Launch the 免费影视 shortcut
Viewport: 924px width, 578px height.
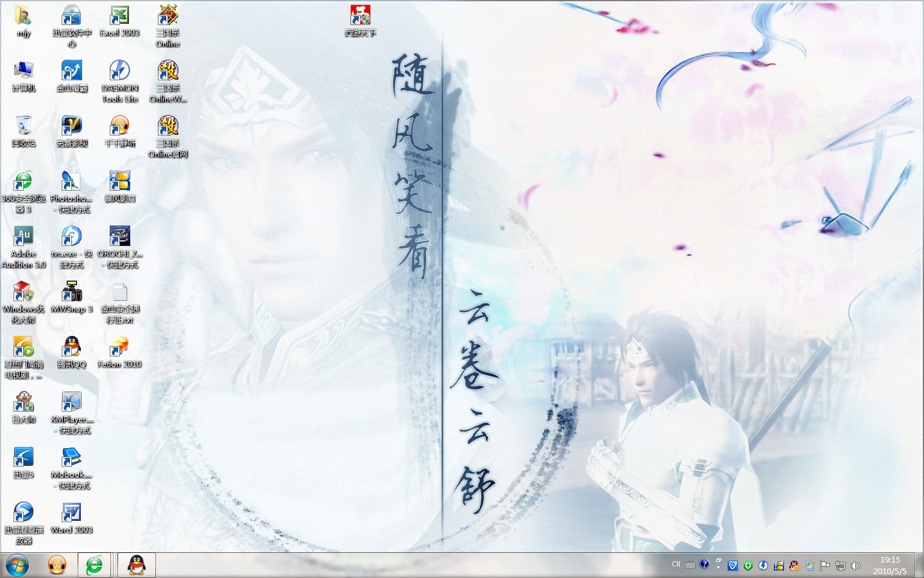(71, 132)
